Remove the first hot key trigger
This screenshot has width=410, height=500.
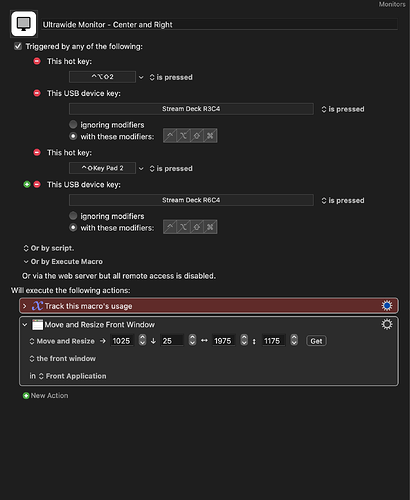click(x=37, y=61)
